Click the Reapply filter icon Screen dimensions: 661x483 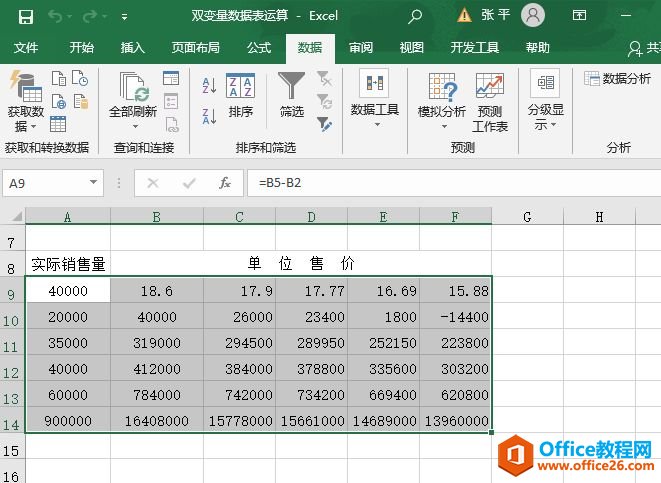(x=324, y=101)
